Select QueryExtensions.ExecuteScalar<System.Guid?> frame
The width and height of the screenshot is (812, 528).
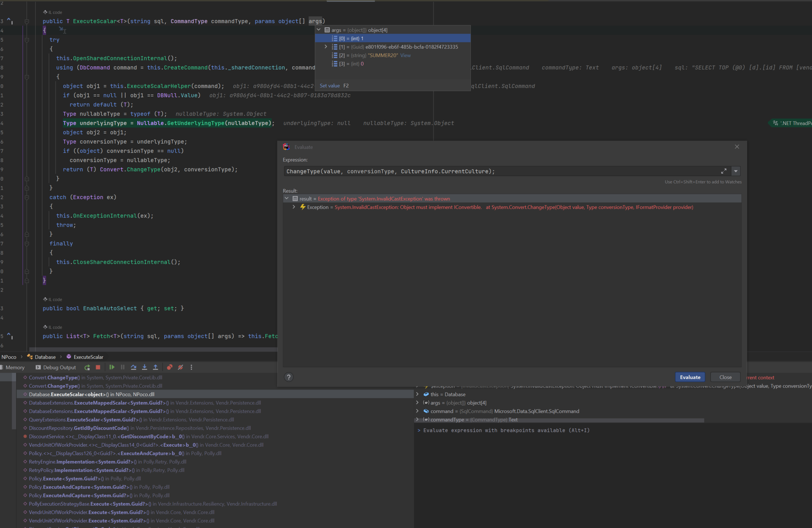[215, 419]
